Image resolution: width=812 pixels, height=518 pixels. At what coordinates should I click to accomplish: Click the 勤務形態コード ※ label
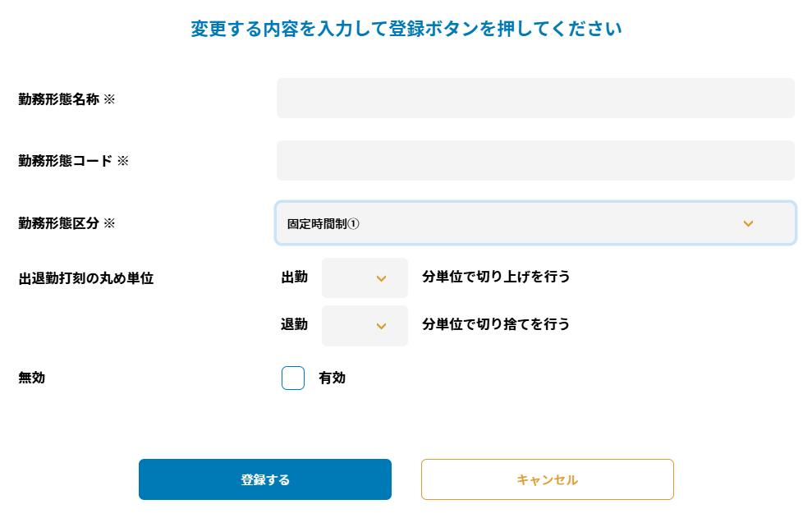point(74,162)
